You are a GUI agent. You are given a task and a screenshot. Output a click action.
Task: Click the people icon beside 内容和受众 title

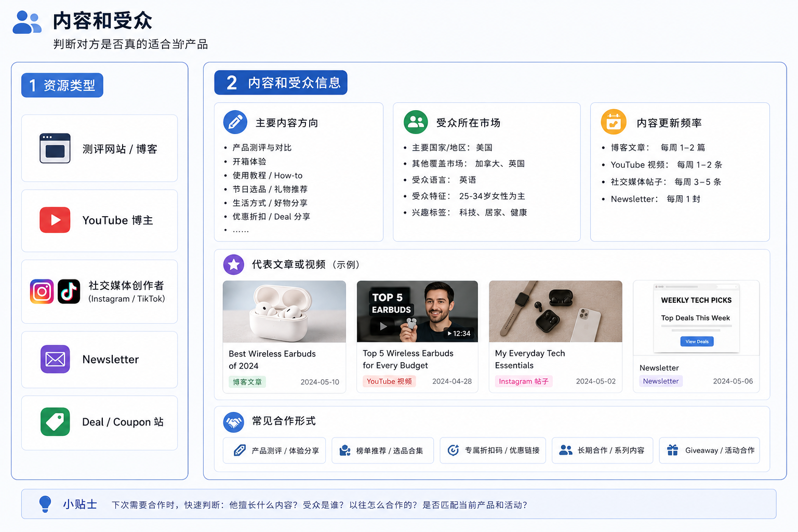[x=26, y=22]
